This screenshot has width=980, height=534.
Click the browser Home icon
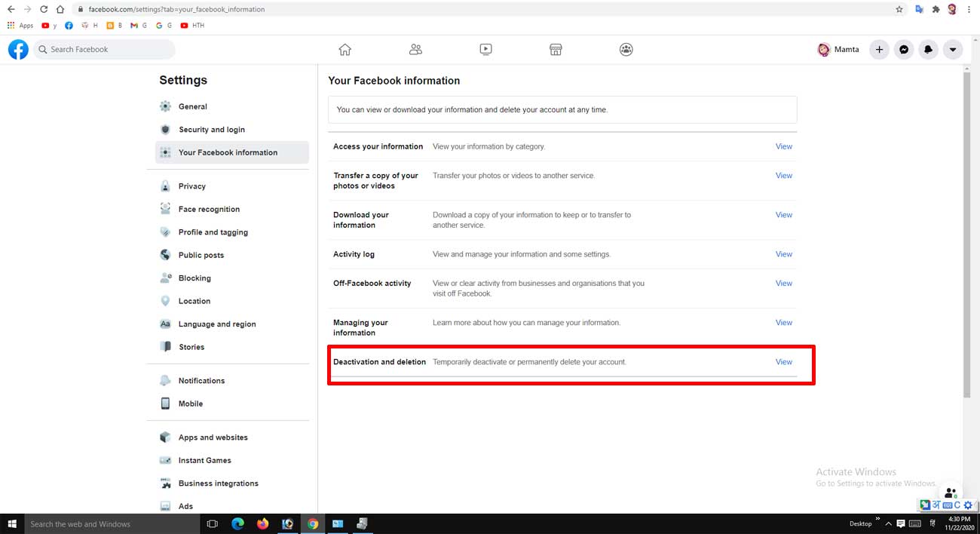(60, 9)
